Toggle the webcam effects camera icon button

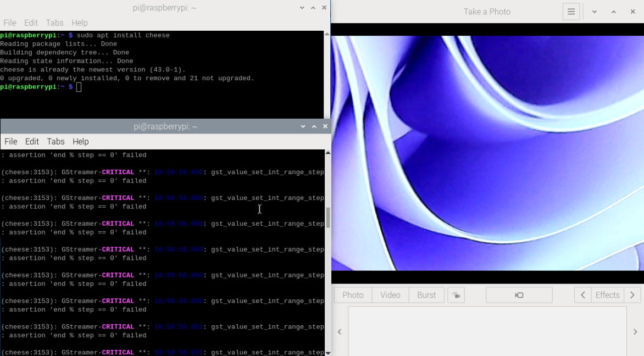pos(456,295)
